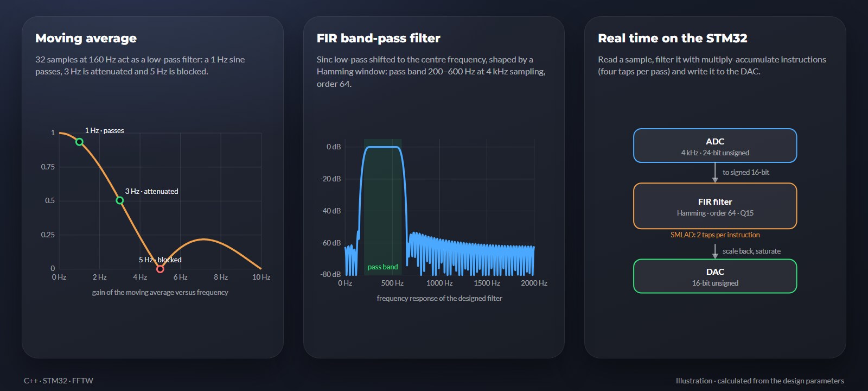Screen dimensions: 868x391
Task: Click the 'C++ · STM32 · FFTW' footer text
Action: pyautogui.click(x=59, y=381)
